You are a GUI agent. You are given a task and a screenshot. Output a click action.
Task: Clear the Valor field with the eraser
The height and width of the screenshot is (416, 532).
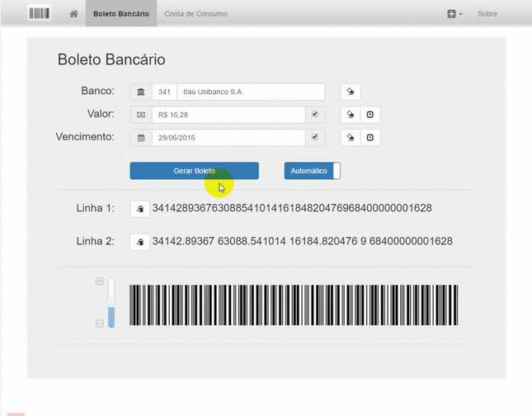(x=351, y=115)
